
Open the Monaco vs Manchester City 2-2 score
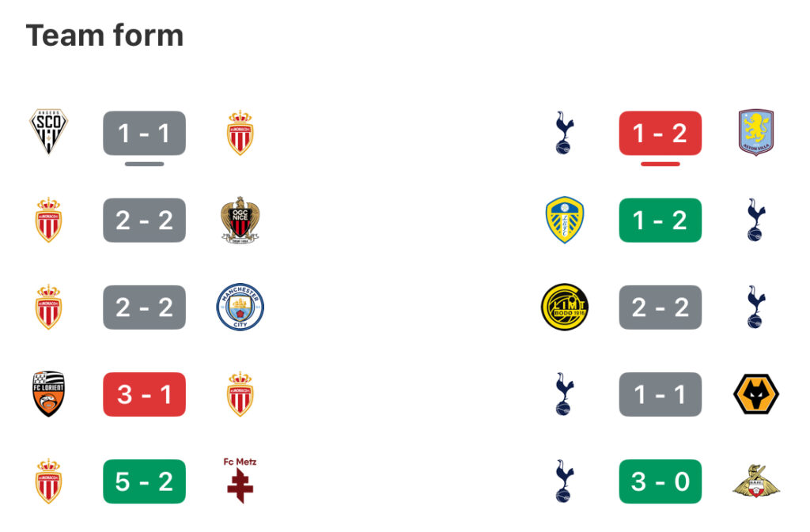[x=144, y=307]
